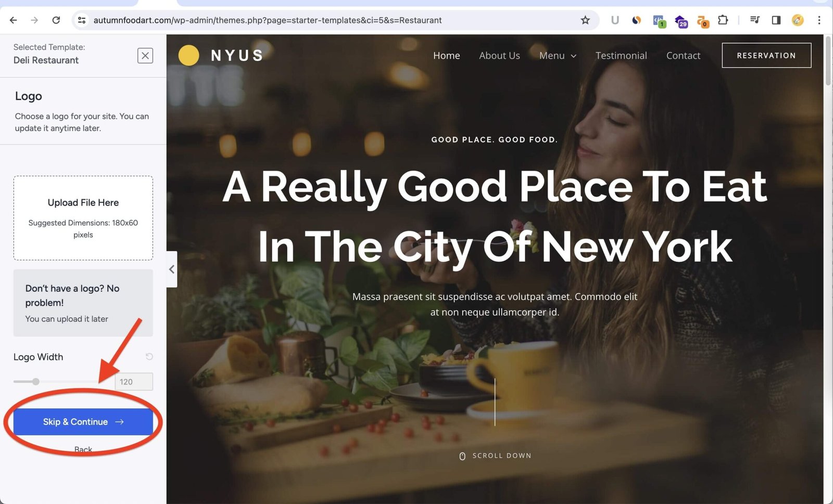Click the RESERVATION button
Viewport: 833px width, 504px height.
pyautogui.click(x=766, y=55)
